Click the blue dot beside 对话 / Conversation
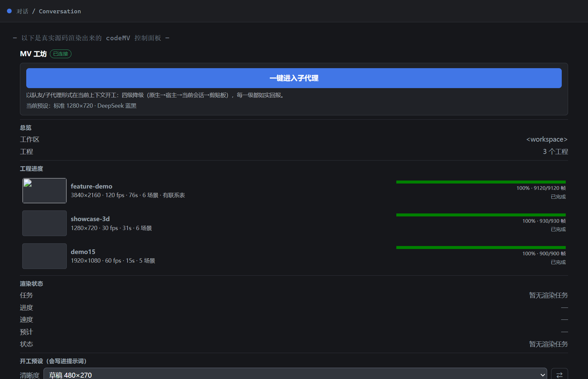The image size is (588, 379). tap(9, 11)
